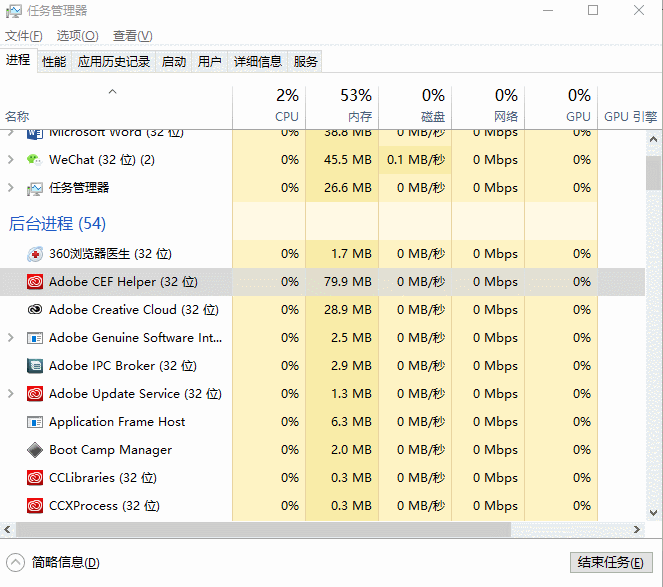Toggle sort order arrow above 名称 column
The image size is (663, 587).
point(112,92)
